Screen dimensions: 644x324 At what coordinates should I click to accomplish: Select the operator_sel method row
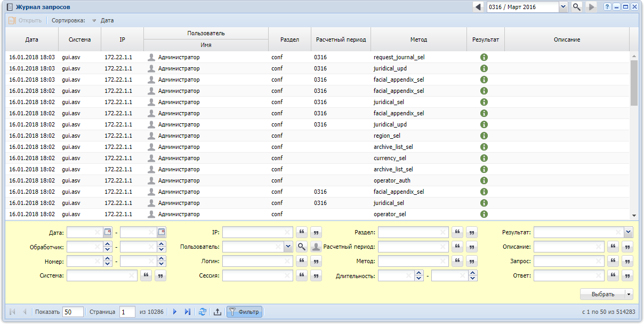pyautogui.click(x=318, y=214)
